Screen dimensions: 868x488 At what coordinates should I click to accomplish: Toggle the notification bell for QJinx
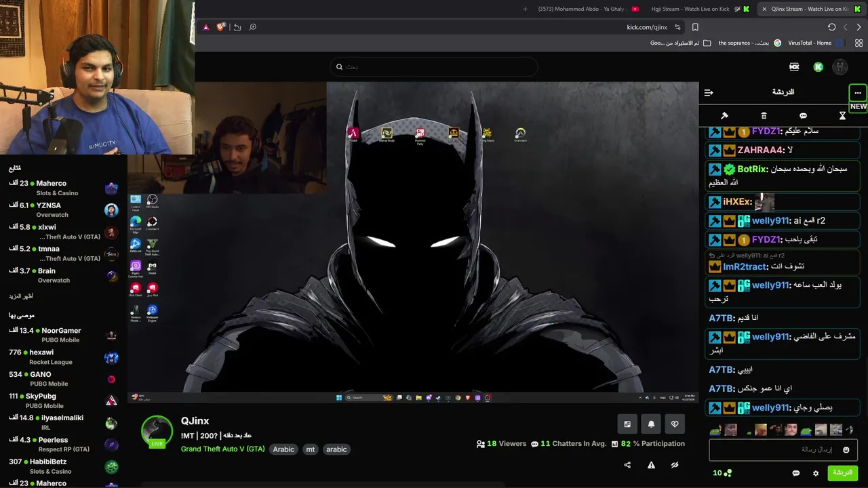(x=651, y=424)
